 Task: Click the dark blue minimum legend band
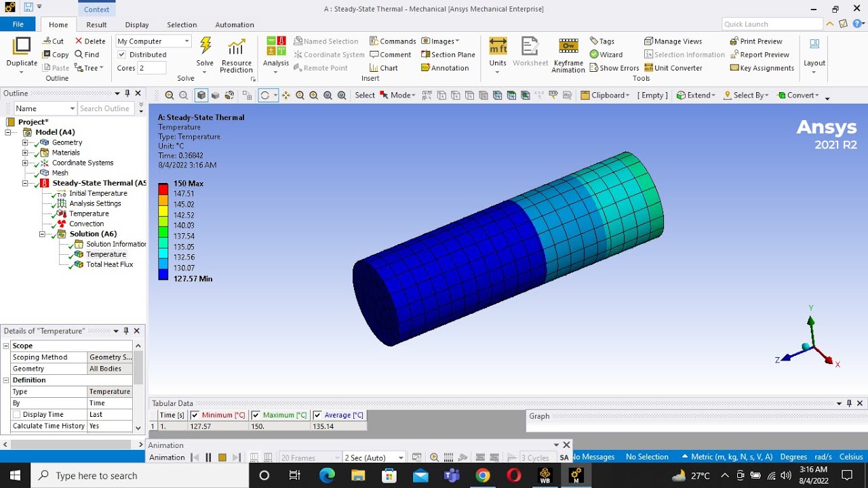pos(163,274)
